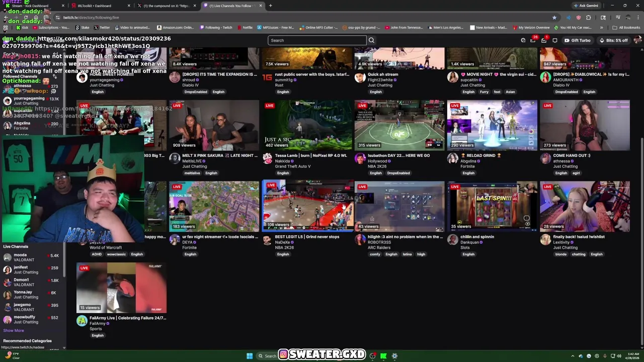Image resolution: width=644 pixels, height=362 pixels.
Task: Open the Windows Start menu
Action: click(x=250, y=356)
